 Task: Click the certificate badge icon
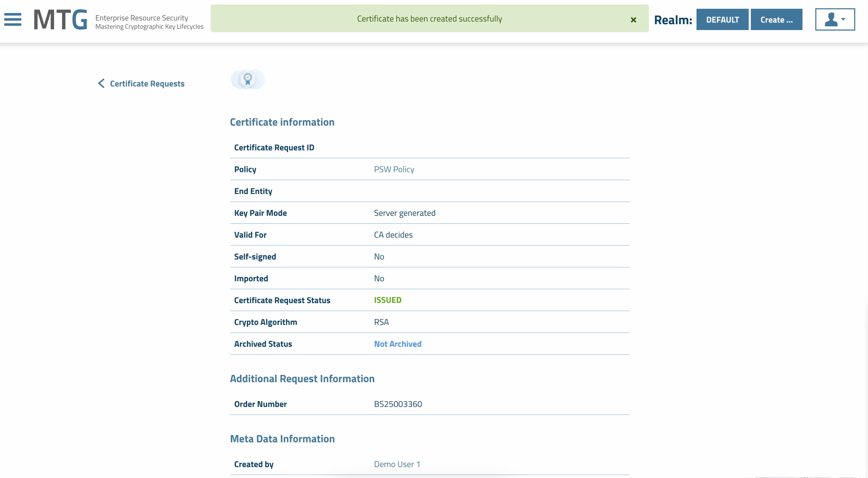click(248, 79)
